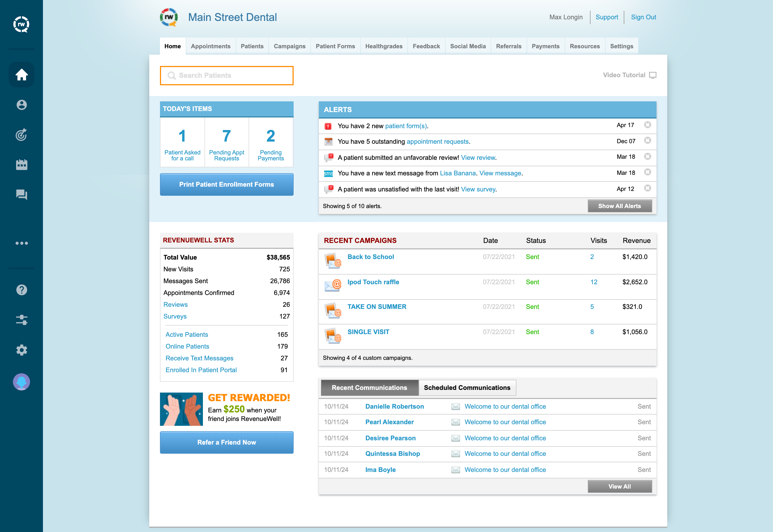Expand the sidebar ellipsis menu
Viewport: 773px width, 532px height.
21,243
